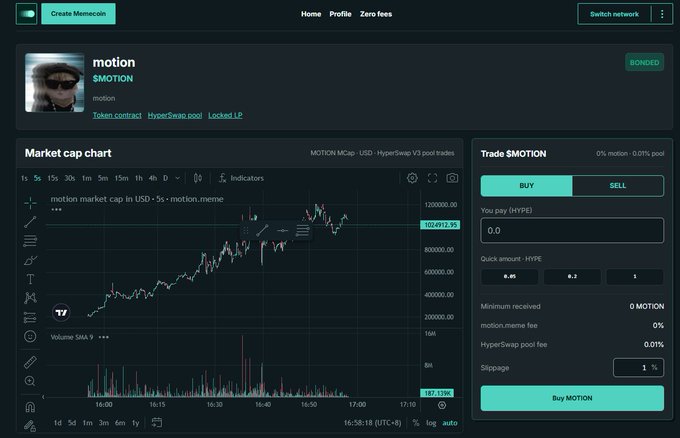Choose 1 HYPE quick amount
Image resolution: width=680 pixels, height=438 pixels.
[x=635, y=276]
